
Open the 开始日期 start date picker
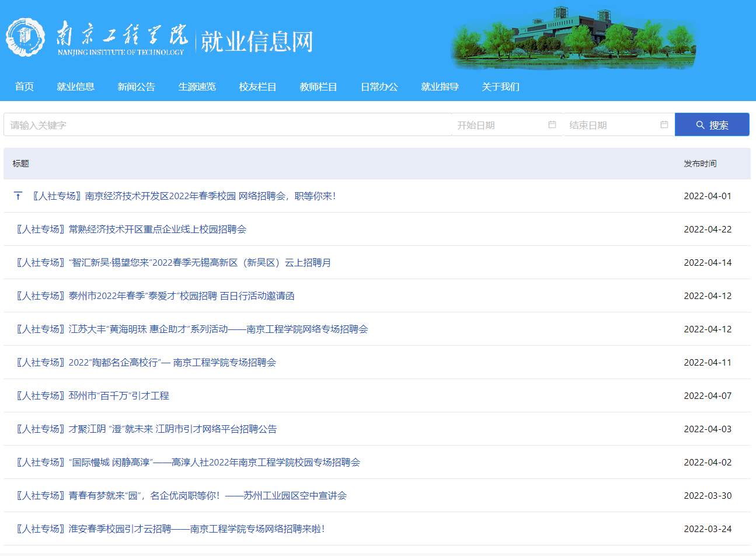click(x=499, y=124)
